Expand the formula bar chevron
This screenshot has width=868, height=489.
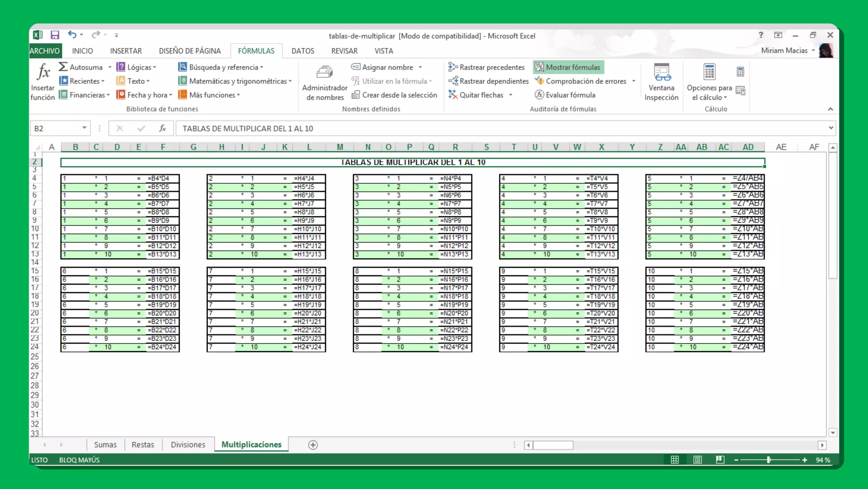click(831, 128)
